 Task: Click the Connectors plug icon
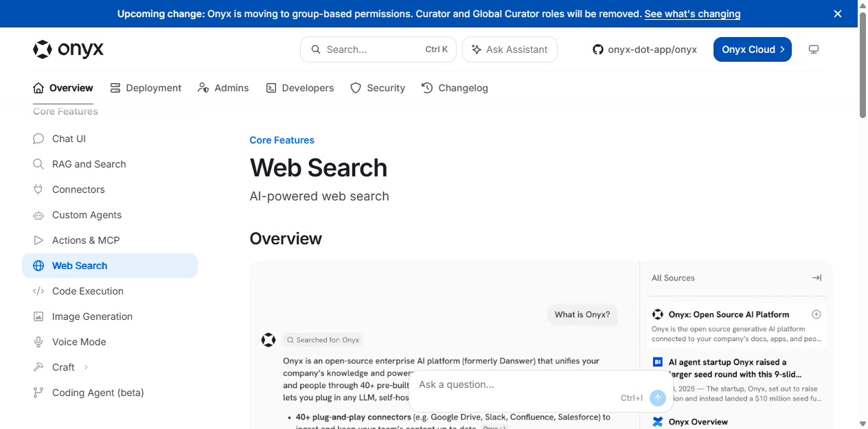click(x=38, y=189)
